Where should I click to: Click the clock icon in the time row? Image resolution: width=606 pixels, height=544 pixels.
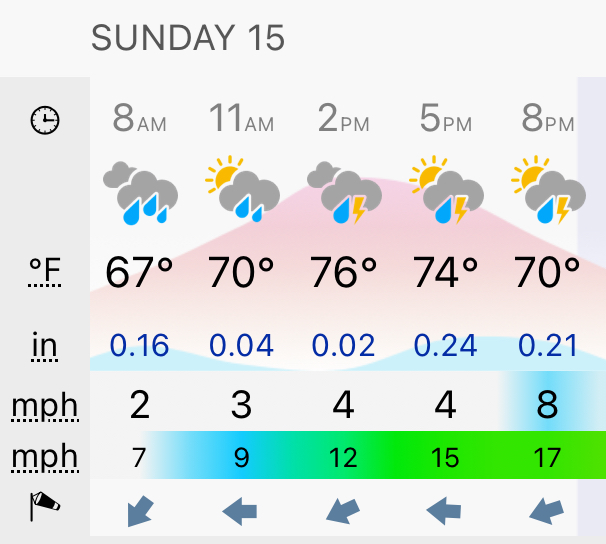coord(45,120)
